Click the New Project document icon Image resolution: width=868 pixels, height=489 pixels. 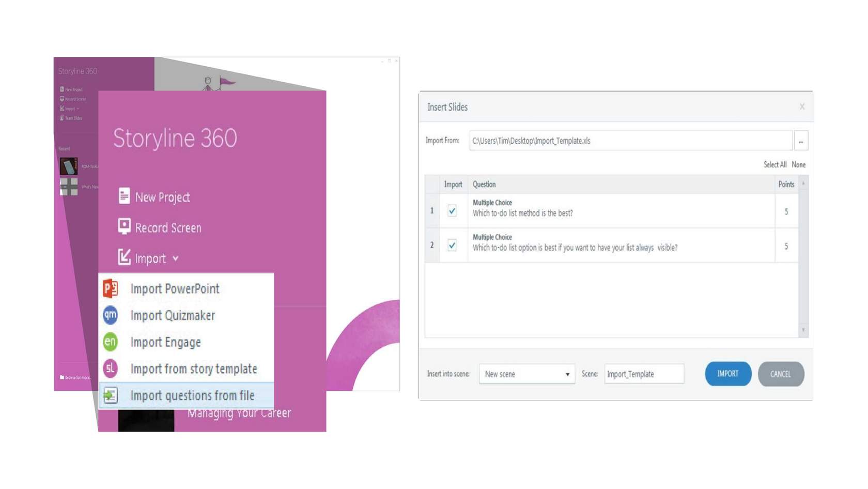pyautogui.click(x=124, y=196)
